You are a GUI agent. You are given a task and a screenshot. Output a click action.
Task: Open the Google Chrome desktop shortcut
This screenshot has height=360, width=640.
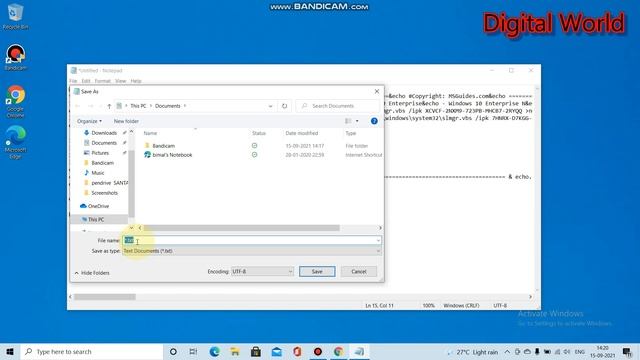pyautogui.click(x=16, y=101)
